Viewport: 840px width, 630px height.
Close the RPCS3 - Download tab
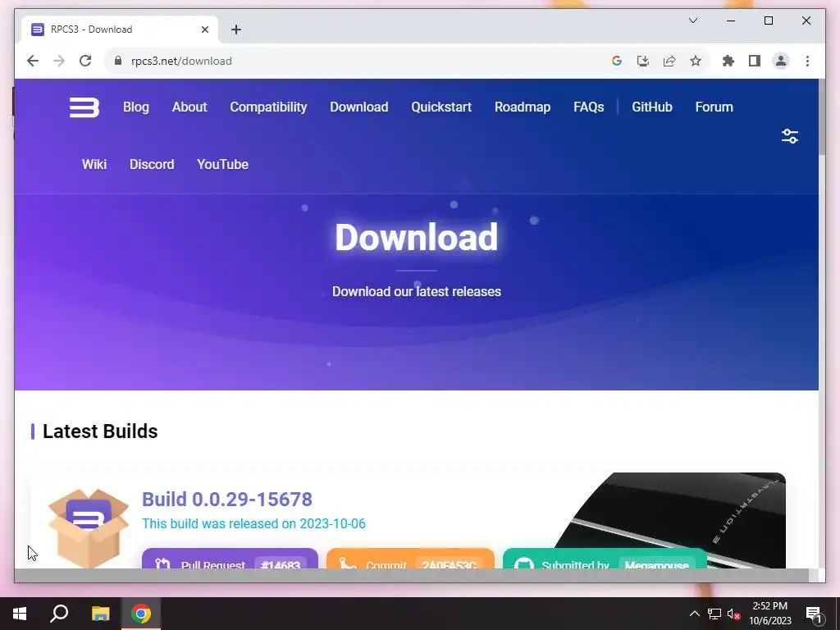coord(204,30)
